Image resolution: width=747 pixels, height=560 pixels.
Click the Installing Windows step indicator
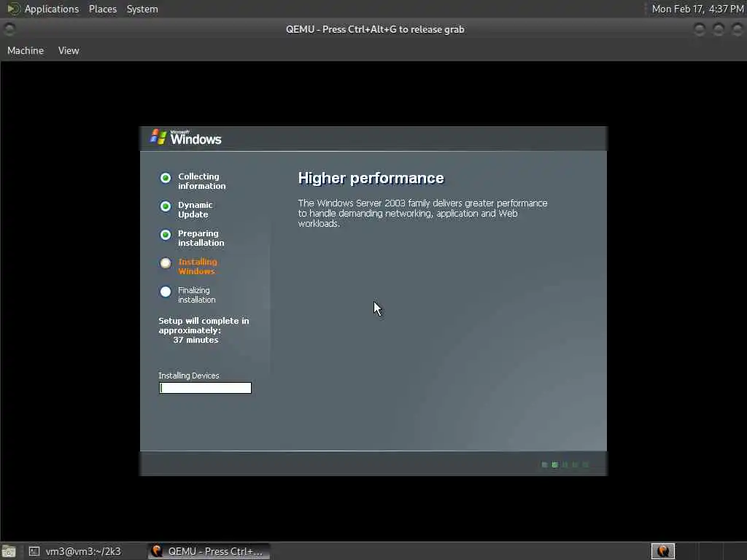[x=166, y=263]
